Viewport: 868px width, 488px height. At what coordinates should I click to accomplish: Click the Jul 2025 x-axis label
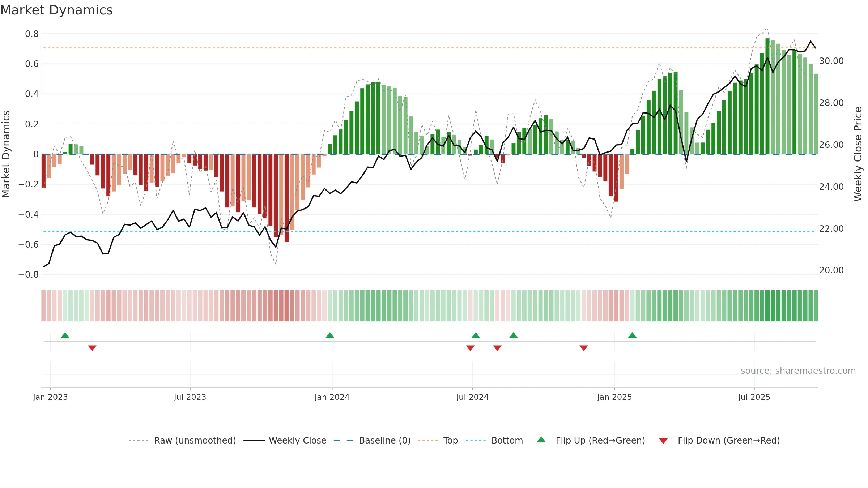(754, 397)
